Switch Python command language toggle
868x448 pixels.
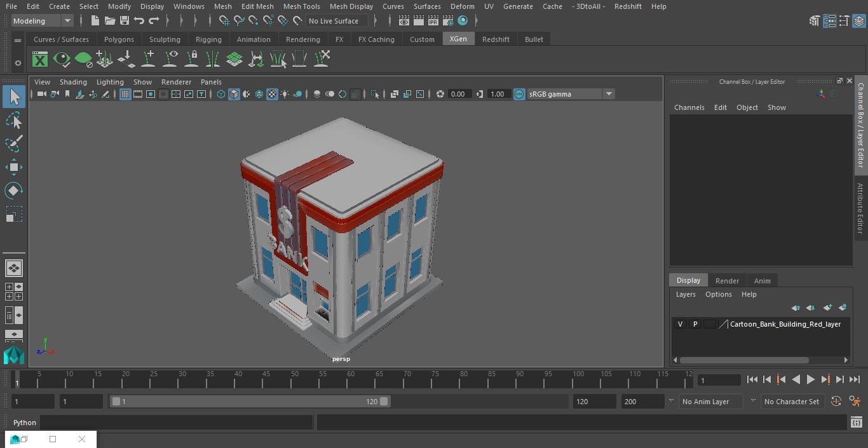25,423
